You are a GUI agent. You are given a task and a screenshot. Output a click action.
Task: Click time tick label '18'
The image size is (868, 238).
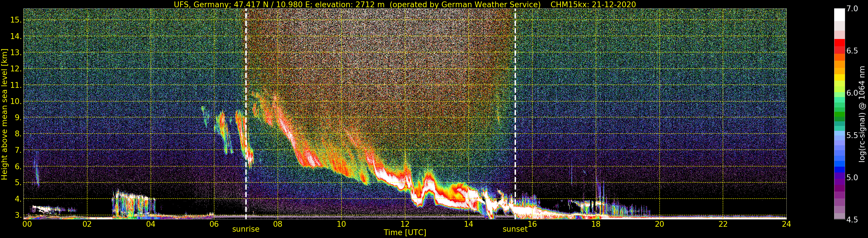[596, 224]
